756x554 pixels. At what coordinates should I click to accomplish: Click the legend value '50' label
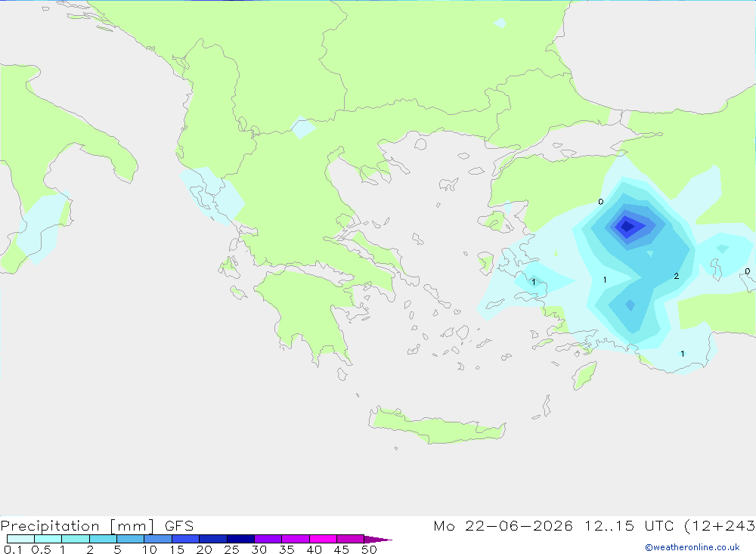tap(369, 549)
